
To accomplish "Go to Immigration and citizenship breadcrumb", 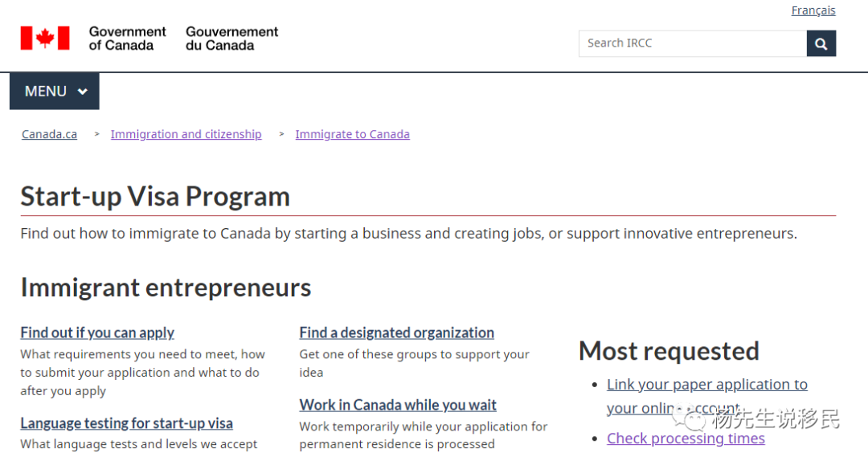I will 186,134.
